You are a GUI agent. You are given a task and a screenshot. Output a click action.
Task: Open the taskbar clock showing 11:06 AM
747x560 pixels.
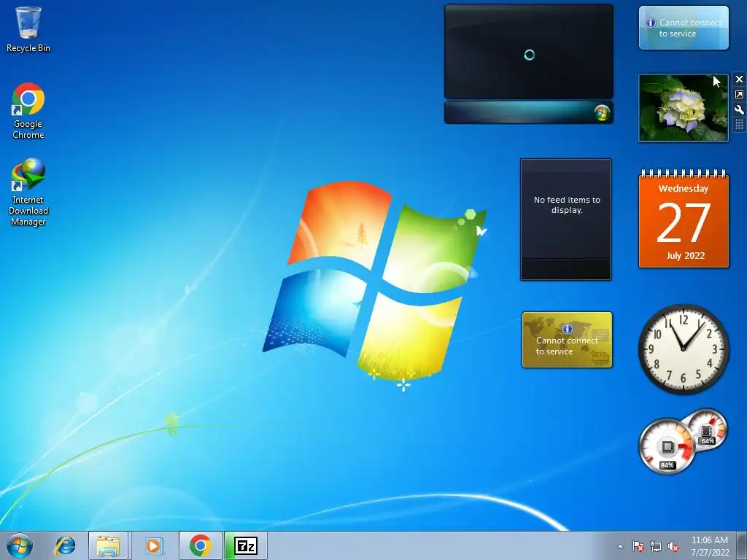point(710,546)
